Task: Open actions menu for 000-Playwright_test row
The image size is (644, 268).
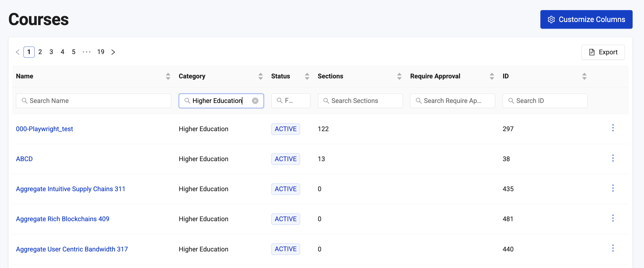Action: [x=613, y=128]
